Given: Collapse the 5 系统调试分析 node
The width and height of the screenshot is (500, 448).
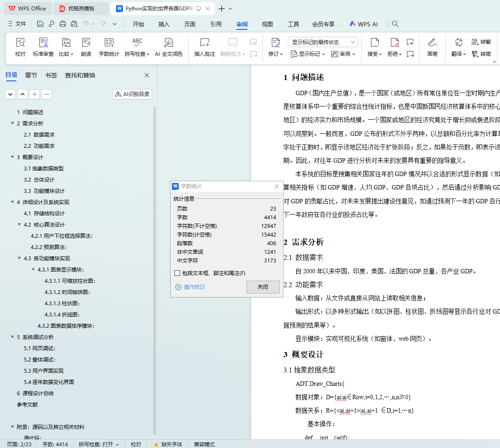Looking at the screenshot, I should (13, 337).
